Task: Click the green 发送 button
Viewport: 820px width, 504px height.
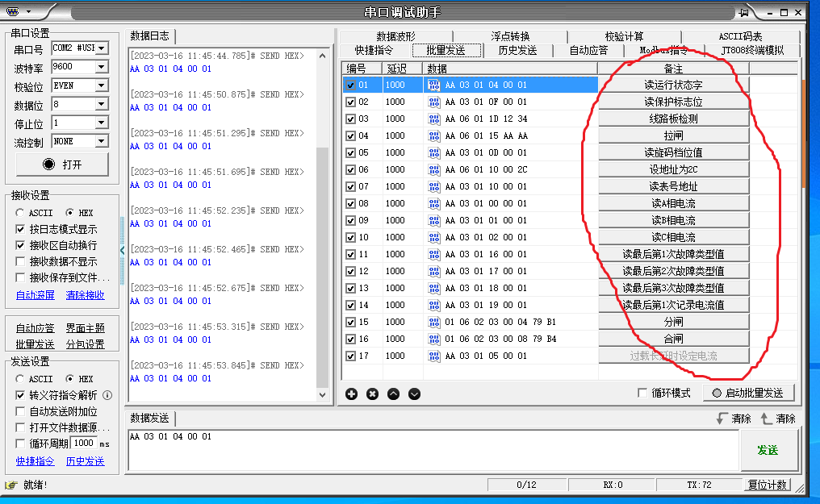Action: click(768, 450)
